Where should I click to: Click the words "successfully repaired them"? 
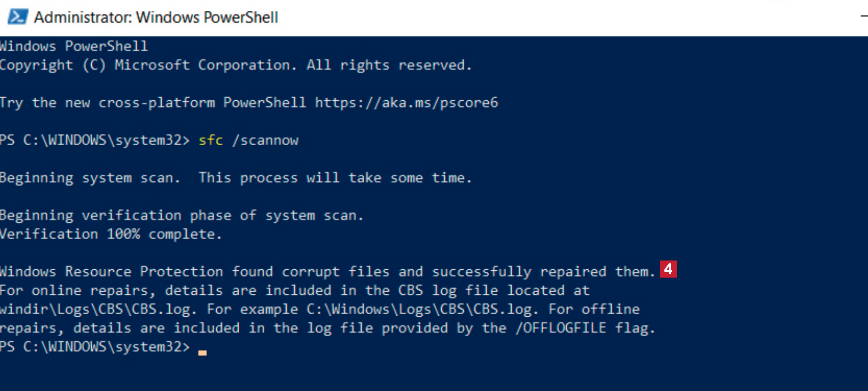(x=543, y=272)
